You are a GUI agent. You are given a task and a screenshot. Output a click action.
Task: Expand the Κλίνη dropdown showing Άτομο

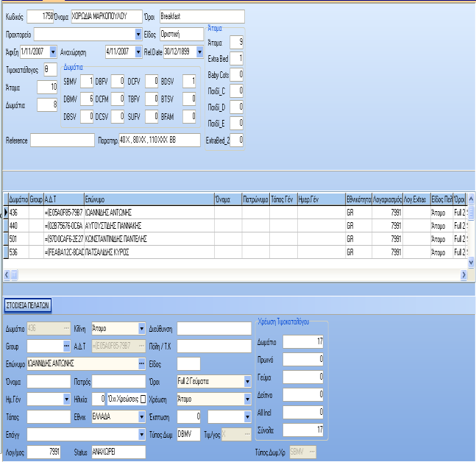[141, 328]
